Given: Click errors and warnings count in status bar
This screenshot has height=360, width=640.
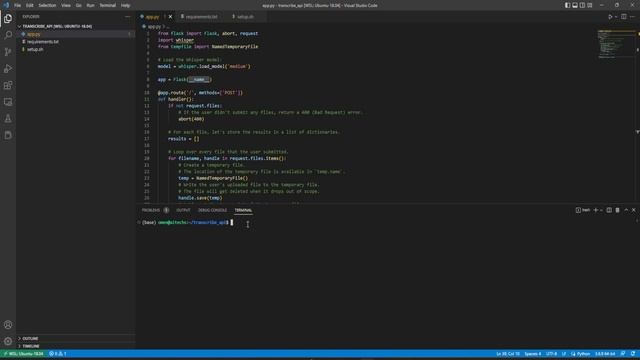Looking at the screenshot, I should coord(58,354).
